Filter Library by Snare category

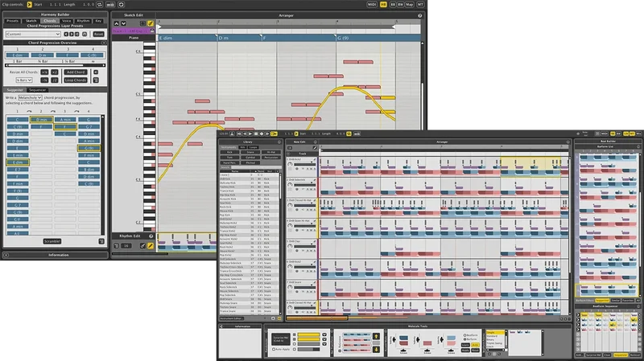tap(250, 152)
